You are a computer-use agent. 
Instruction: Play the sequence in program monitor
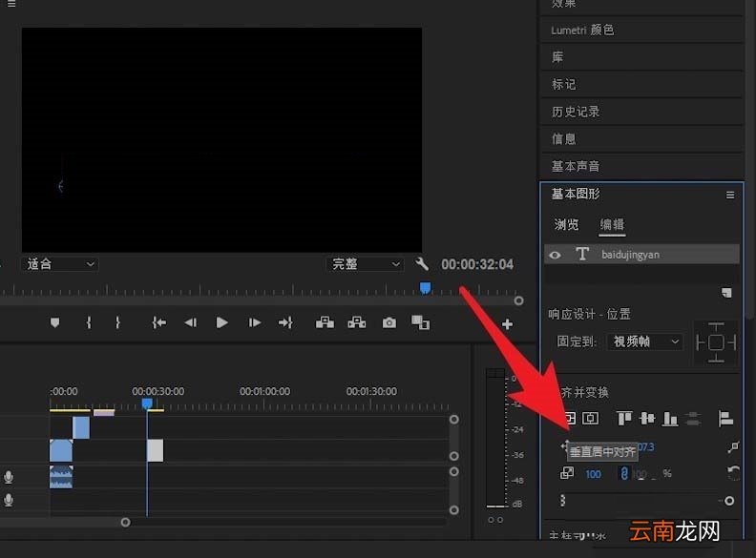tap(221, 322)
